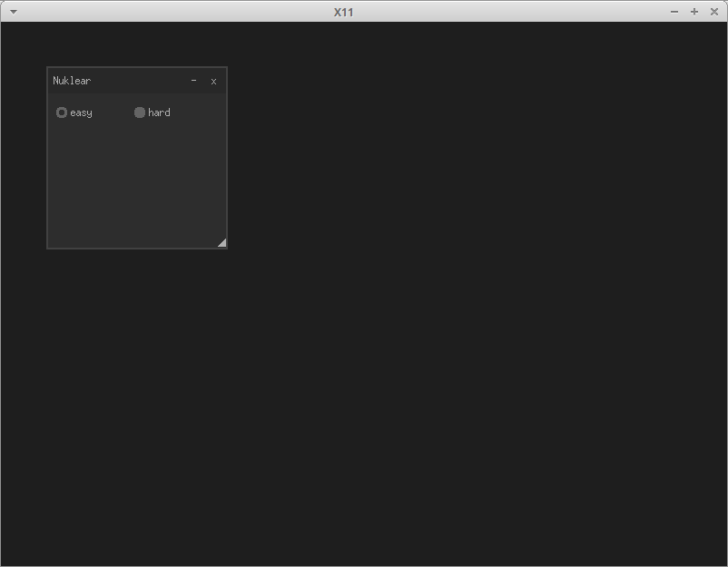Click the "hard" option label text
This screenshot has height=567, width=728.
[160, 112]
